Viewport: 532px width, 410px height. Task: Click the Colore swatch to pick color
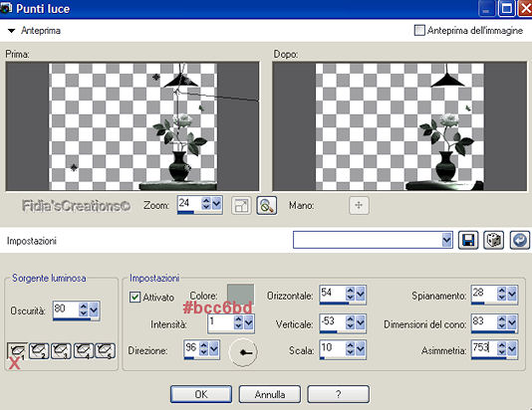pos(240,294)
